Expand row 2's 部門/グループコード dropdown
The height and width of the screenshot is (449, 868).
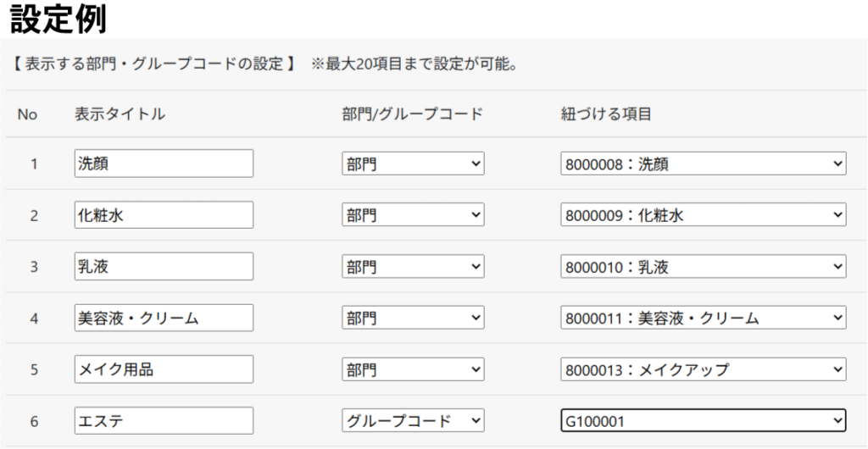point(413,215)
